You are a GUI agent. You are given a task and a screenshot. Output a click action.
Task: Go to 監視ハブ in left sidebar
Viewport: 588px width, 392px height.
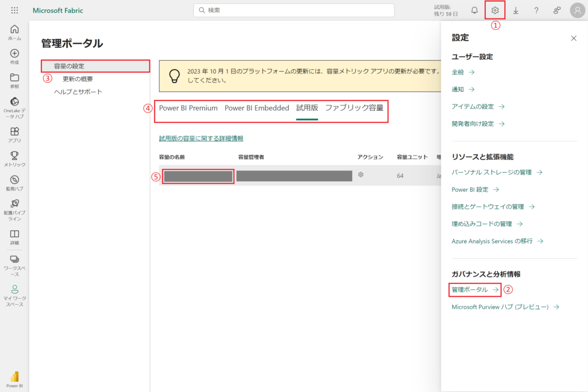14,183
